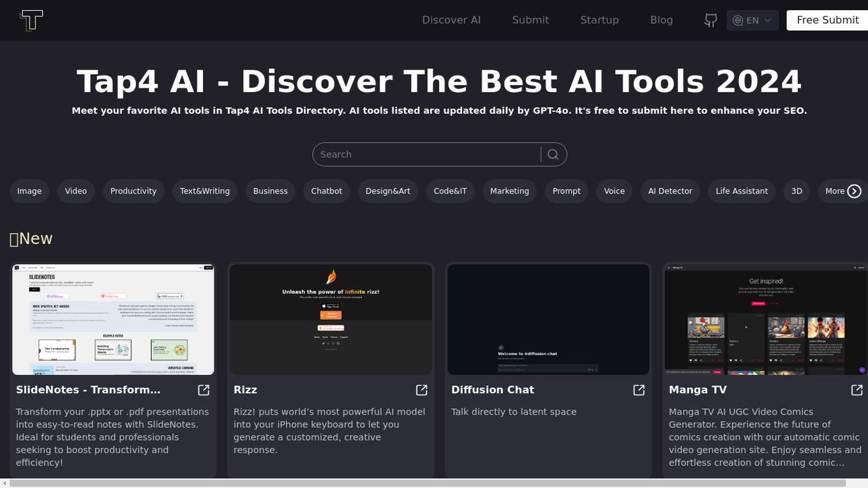Open Blog nav item
Viewport: 868px width, 488px height.
[661, 20]
